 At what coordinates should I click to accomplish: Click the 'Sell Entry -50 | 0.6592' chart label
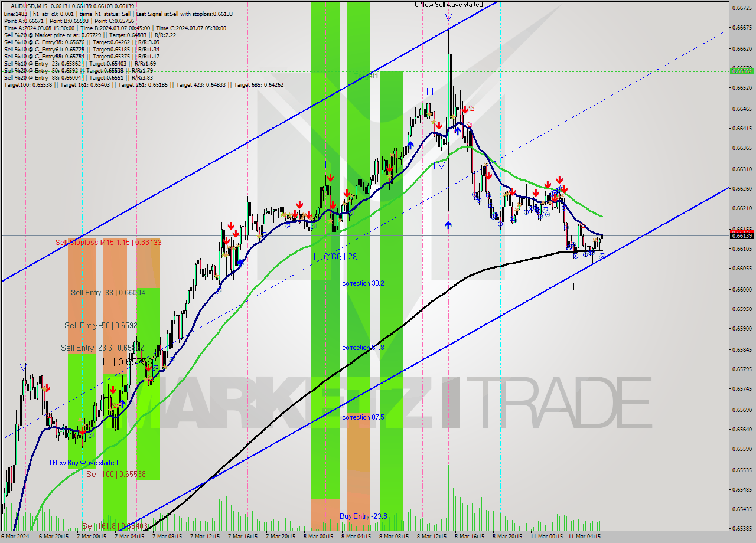coord(100,326)
